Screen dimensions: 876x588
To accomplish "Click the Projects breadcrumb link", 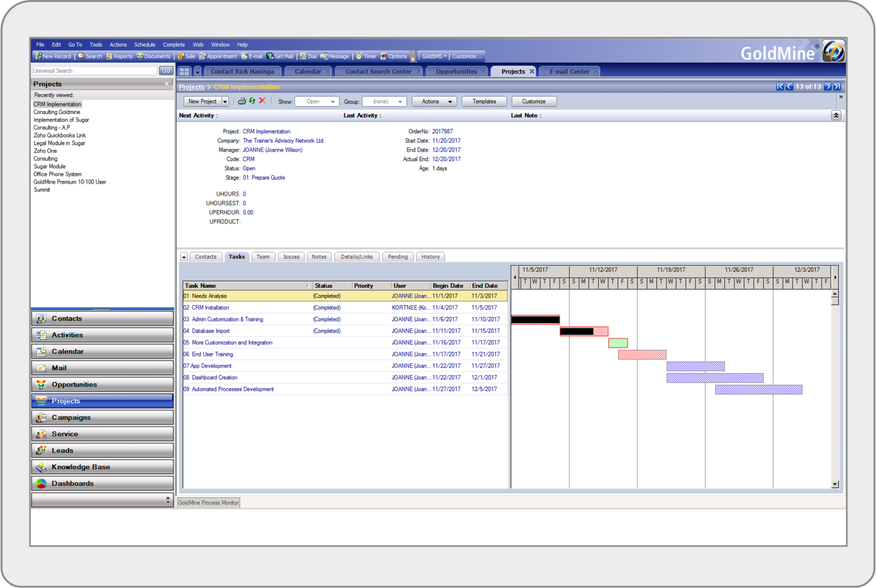I will [191, 87].
